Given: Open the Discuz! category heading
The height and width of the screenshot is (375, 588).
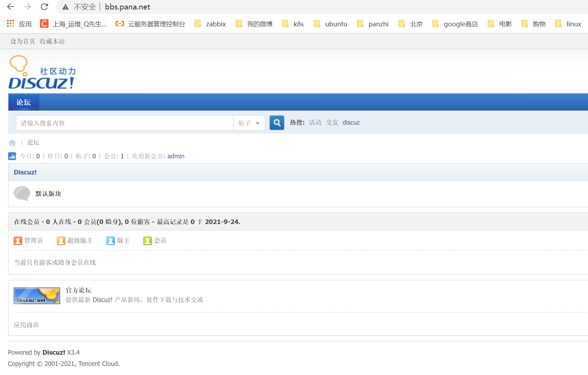Looking at the screenshot, I should coord(25,172).
